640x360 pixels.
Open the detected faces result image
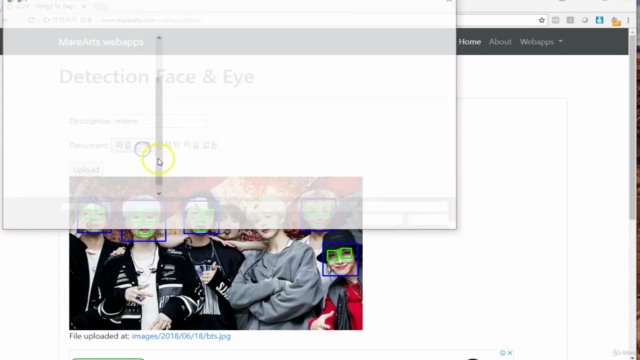click(x=216, y=253)
